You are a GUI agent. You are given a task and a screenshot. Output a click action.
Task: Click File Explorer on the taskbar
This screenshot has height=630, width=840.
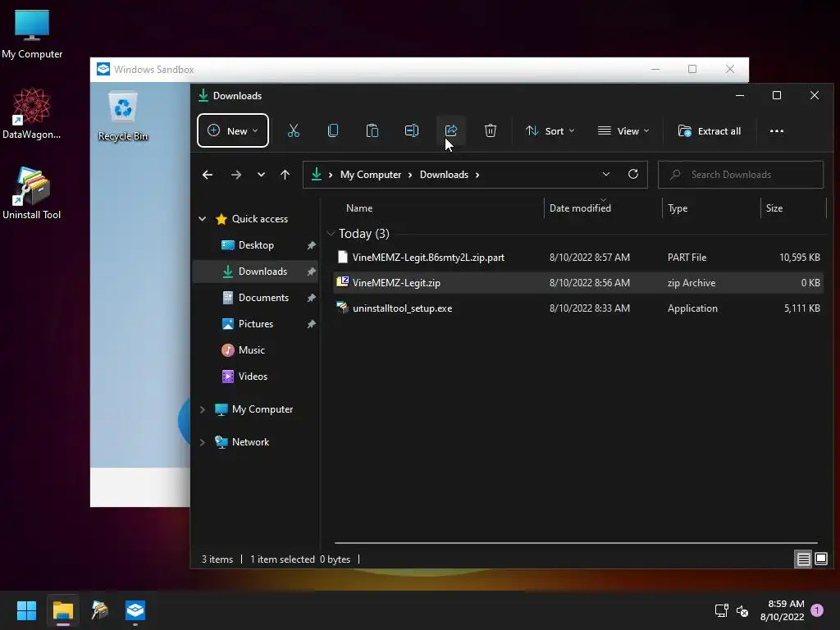62,610
